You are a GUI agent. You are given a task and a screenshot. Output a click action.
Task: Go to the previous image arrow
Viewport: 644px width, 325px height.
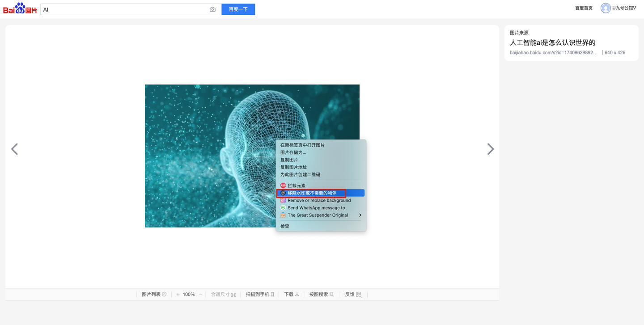14,149
